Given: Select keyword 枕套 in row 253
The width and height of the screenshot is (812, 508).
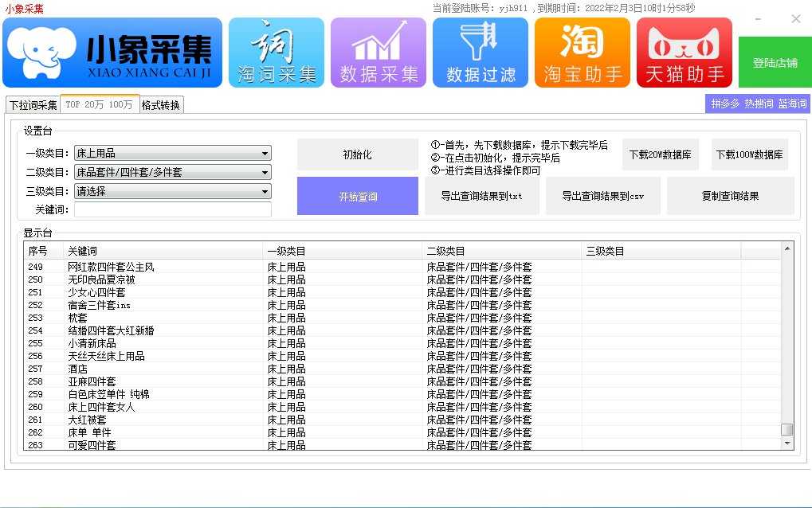Looking at the screenshot, I should tap(77, 318).
